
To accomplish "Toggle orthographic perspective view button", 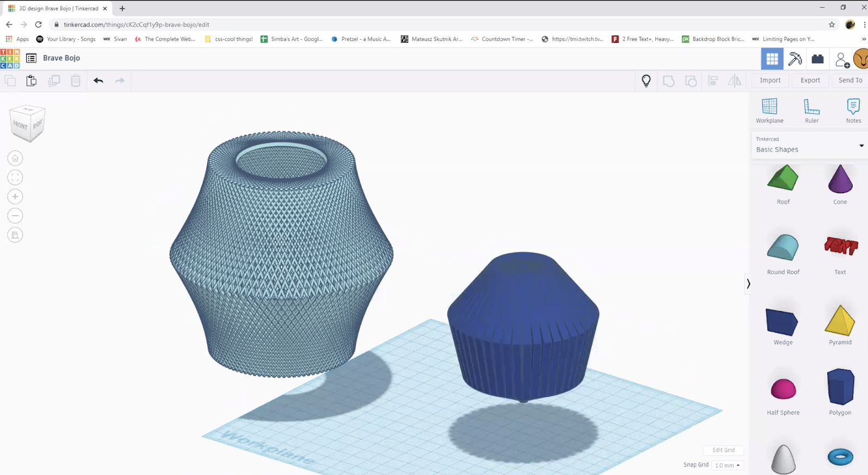I will [15, 235].
